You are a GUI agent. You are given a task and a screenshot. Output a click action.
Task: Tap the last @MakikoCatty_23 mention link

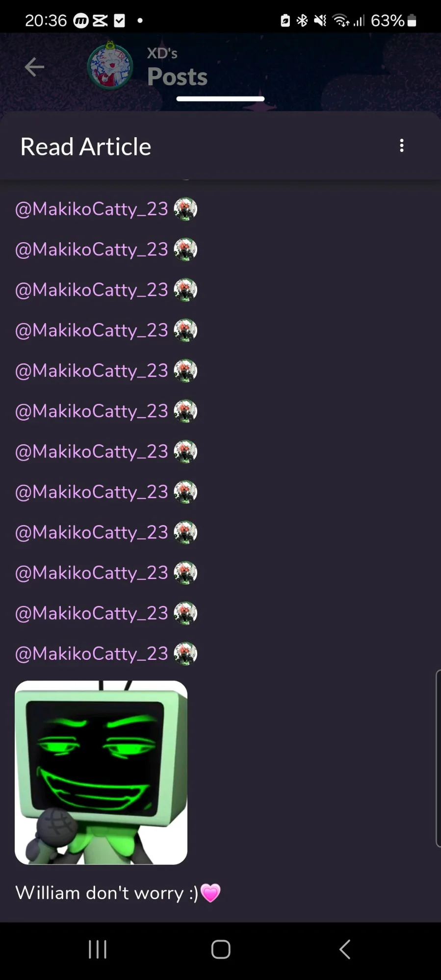tap(92, 653)
